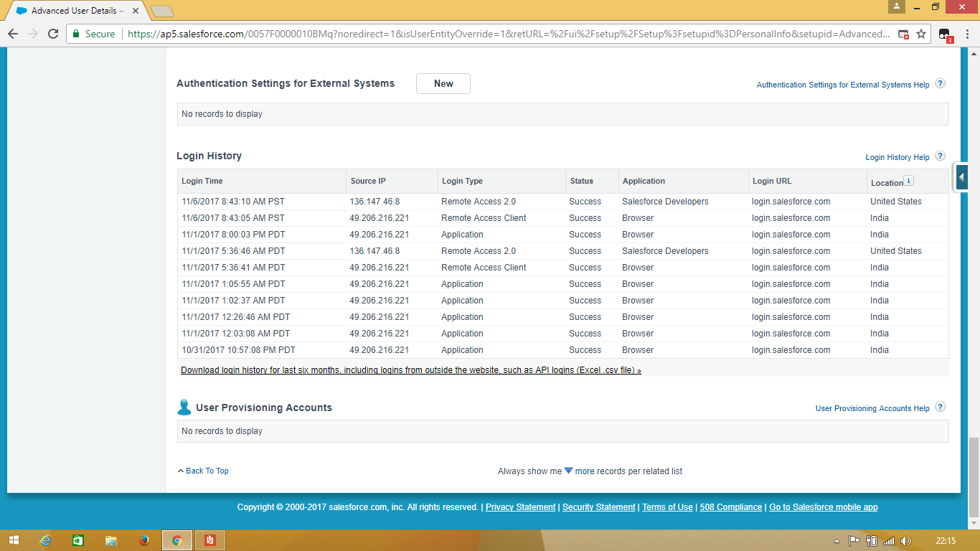Open a new browser tab

pos(162,11)
